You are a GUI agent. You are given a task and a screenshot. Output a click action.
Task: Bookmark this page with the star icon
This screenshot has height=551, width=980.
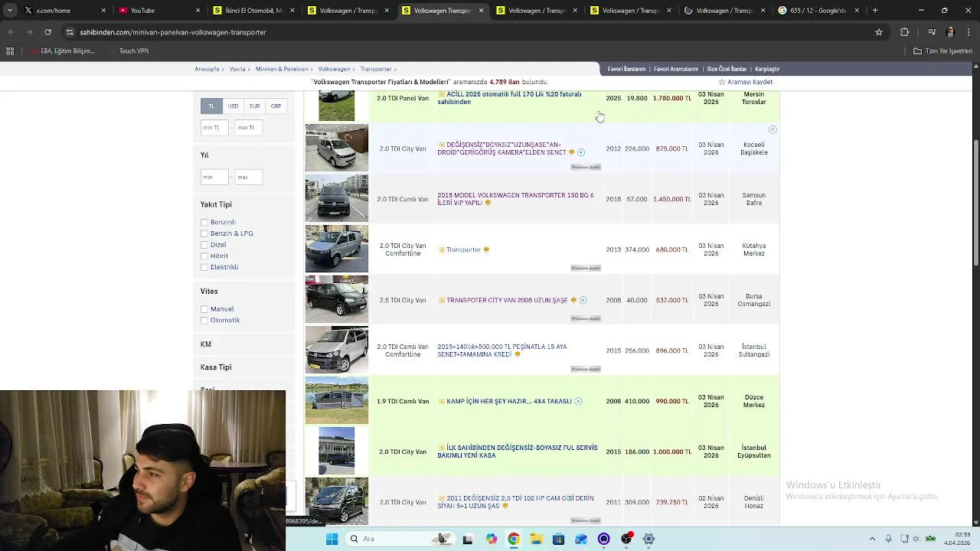click(879, 32)
